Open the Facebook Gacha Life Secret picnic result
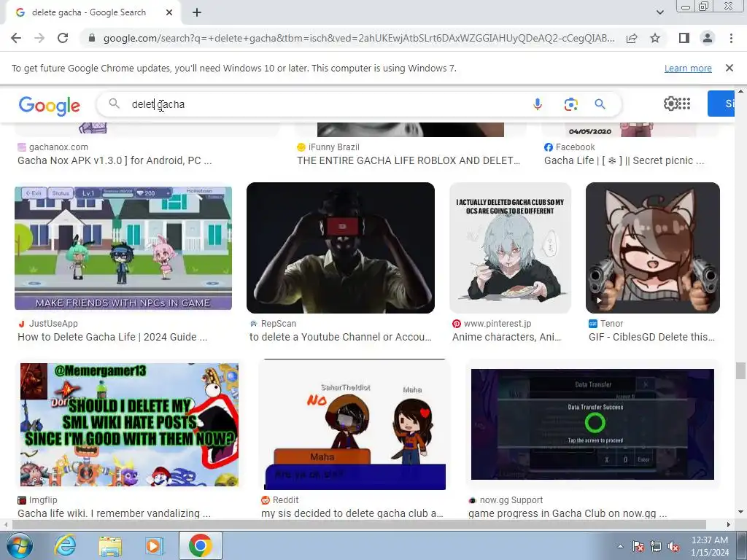This screenshot has height=560, width=747. (624, 160)
